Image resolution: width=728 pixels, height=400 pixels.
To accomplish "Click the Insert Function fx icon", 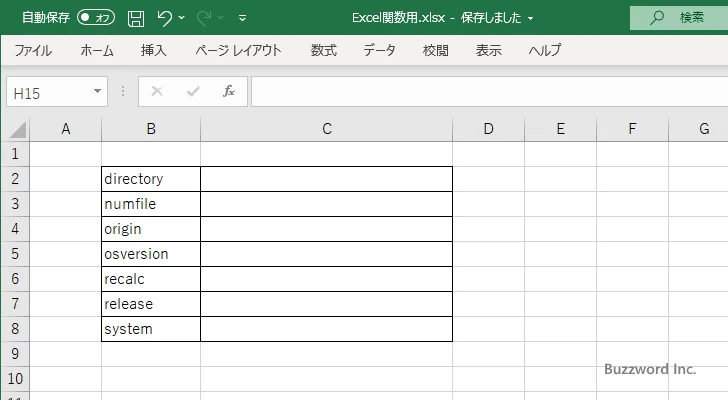I will 228,91.
